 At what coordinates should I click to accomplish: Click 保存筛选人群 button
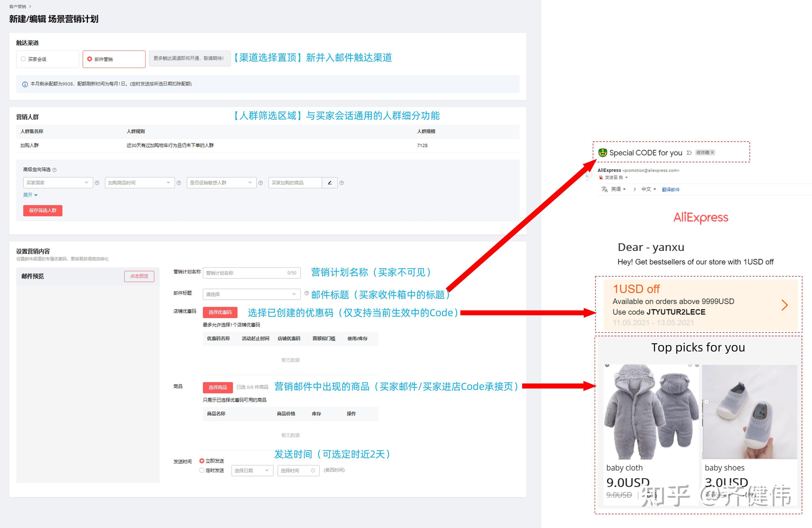[x=43, y=210]
